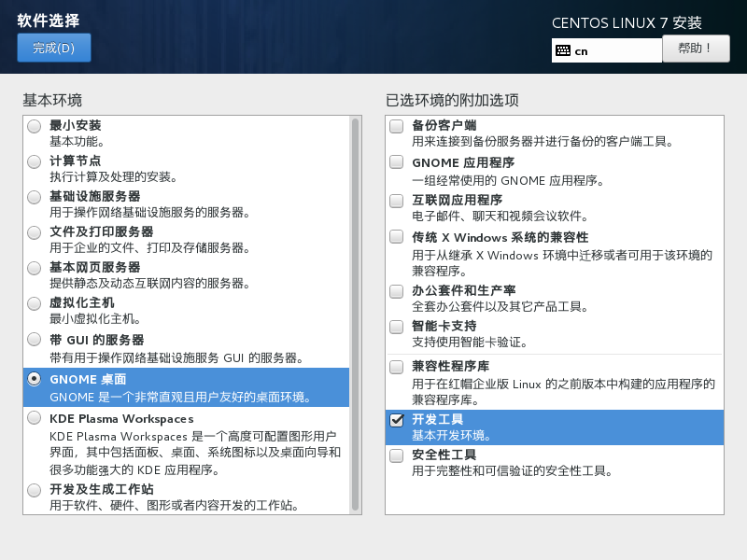Click the 完成(D) done button
Viewport: 747px width, 560px height.
coord(54,48)
